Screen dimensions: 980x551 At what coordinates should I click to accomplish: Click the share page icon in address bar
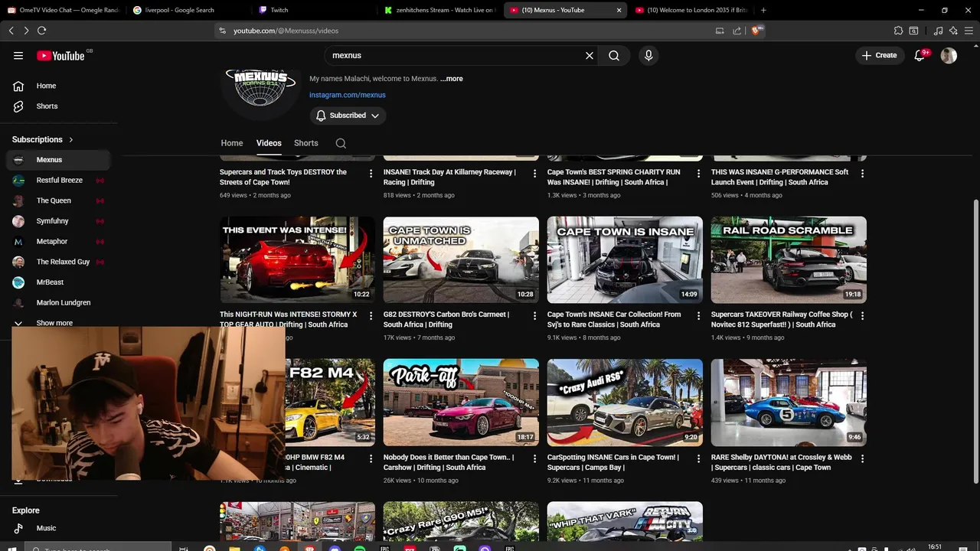(737, 31)
